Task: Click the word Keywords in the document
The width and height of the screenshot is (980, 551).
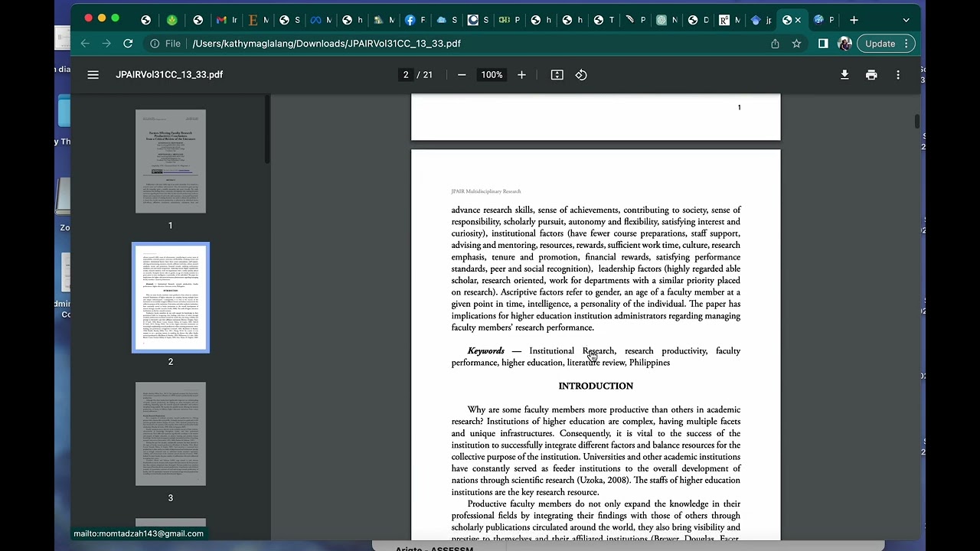Action: point(486,351)
